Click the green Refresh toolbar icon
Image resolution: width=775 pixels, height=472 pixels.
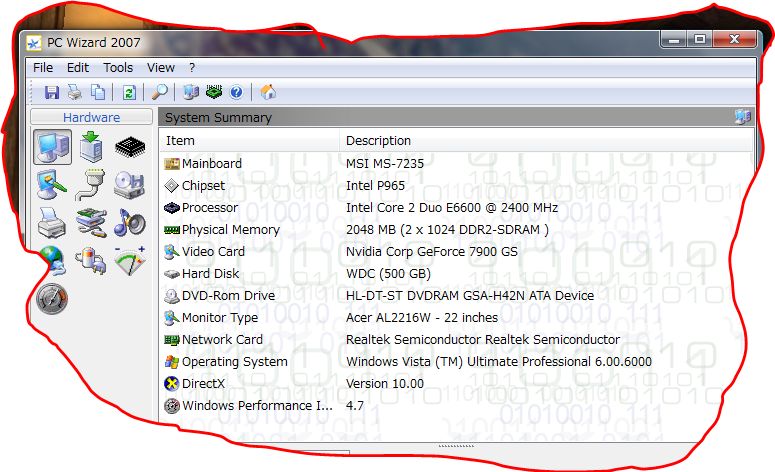[129, 92]
